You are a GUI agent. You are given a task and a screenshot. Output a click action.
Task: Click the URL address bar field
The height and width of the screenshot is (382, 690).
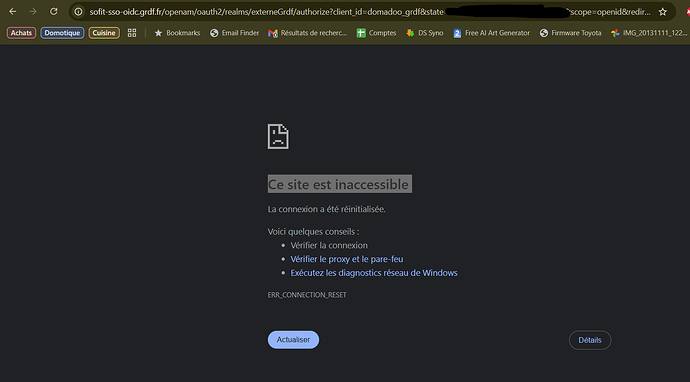click(x=370, y=12)
